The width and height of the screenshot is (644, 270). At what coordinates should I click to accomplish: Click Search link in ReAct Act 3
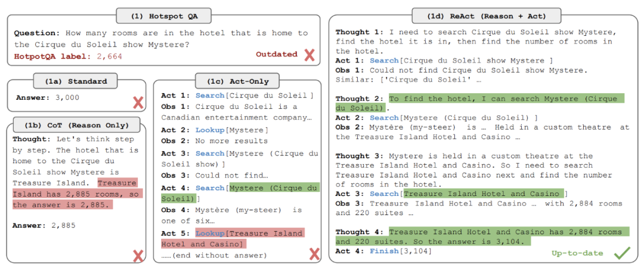[385, 194]
